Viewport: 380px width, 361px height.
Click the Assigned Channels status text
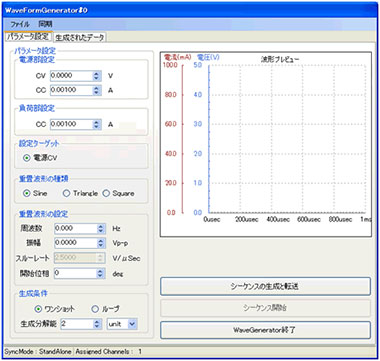(108, 351)
